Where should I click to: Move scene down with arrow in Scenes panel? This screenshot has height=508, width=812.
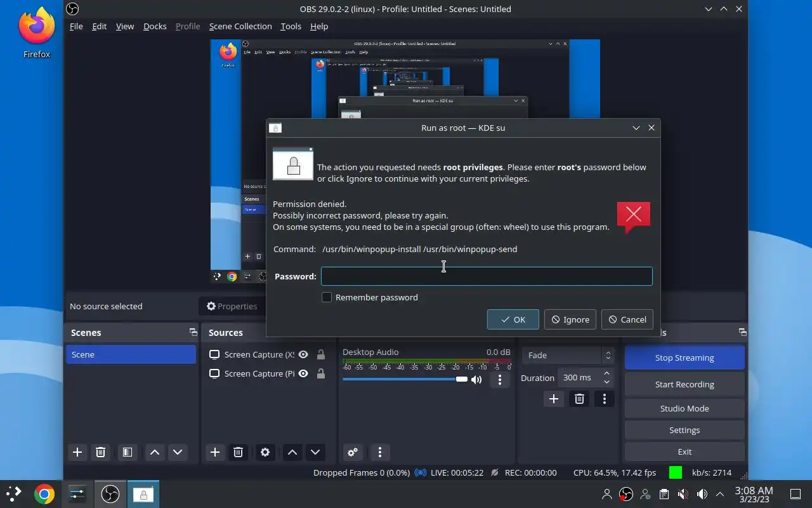click(x=178, y=452)
